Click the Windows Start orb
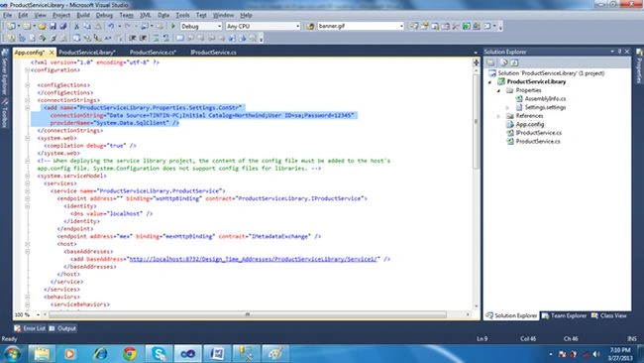This screenshot has height=363, width=644. 13,353
